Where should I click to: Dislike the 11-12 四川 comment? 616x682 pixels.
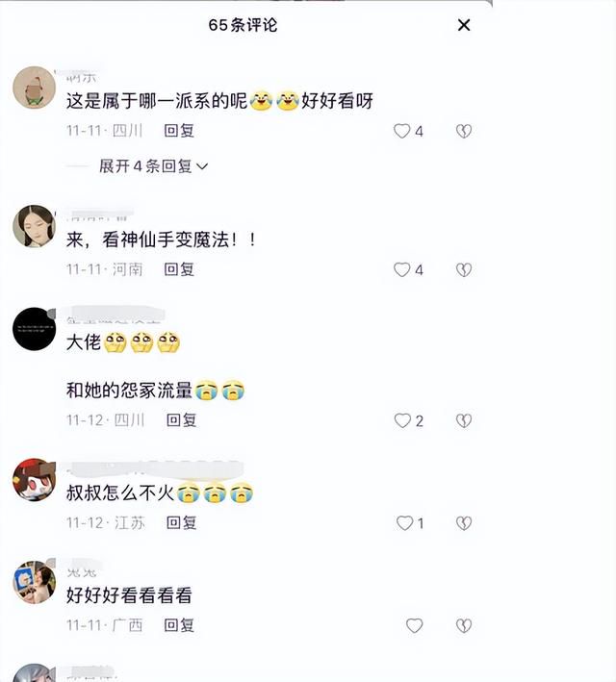[x=464, y=420]
